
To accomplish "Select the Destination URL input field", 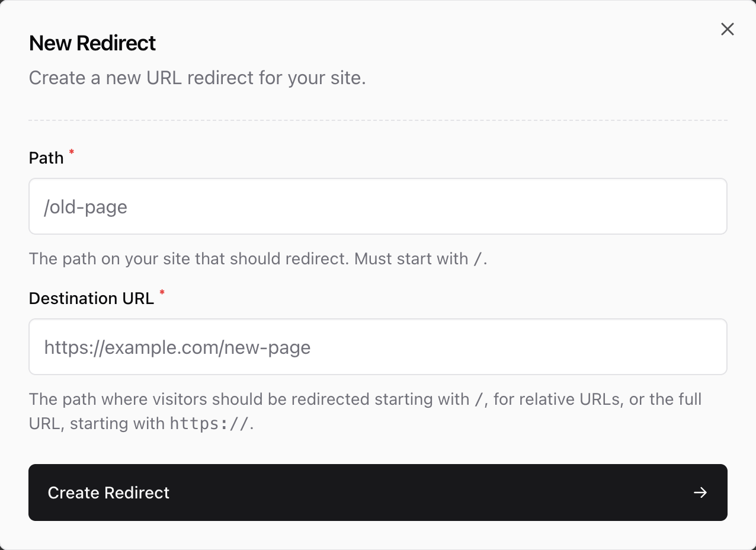I will pos(378,346).
